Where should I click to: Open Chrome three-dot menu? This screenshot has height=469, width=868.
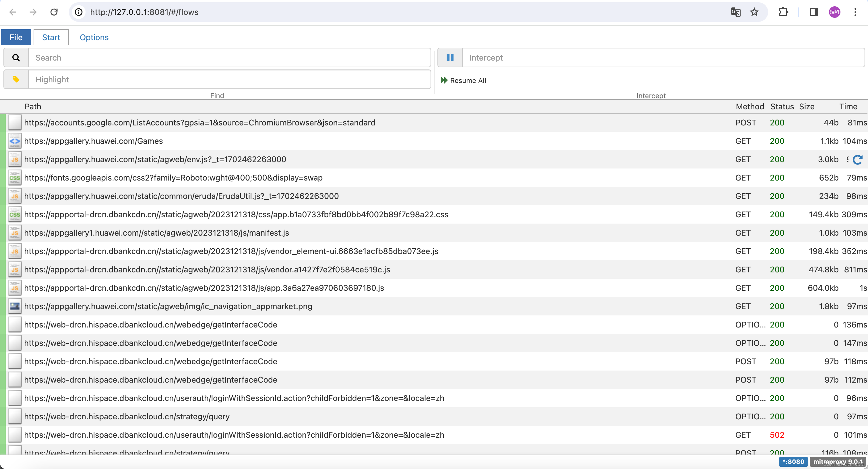855,12
